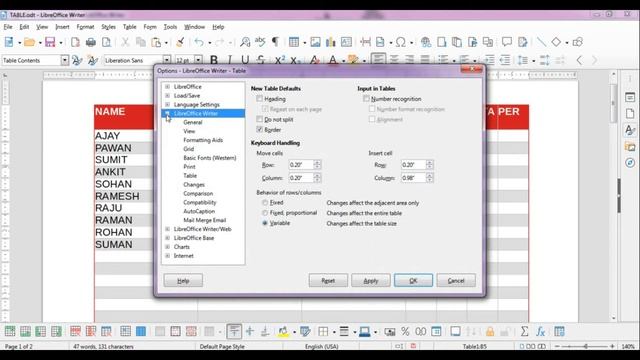Select Formatting Aids in options tree
640x360 pixels.
tap(203, 140)
